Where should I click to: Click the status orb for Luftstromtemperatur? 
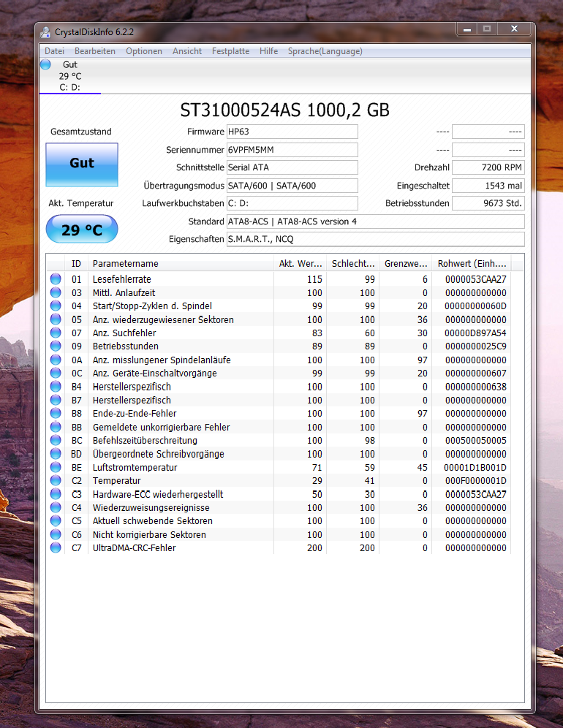(56, 467)
